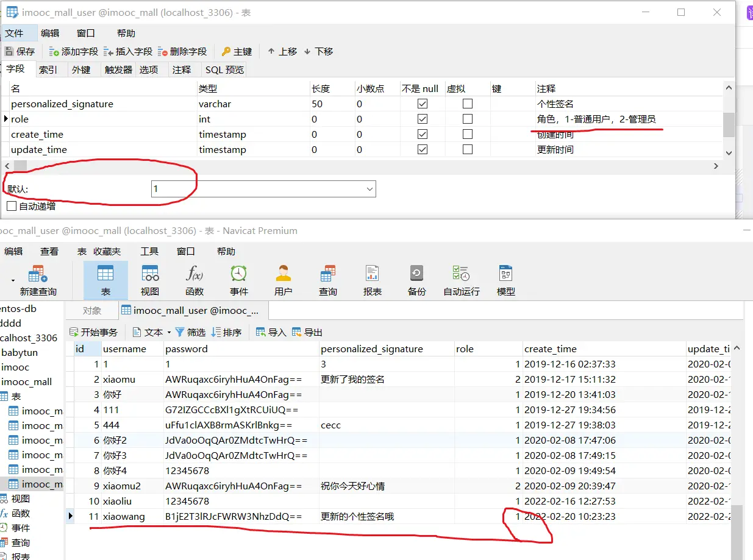Click the Primary Key (主键) button
This screenshot has width=753, height=560.
237,52
